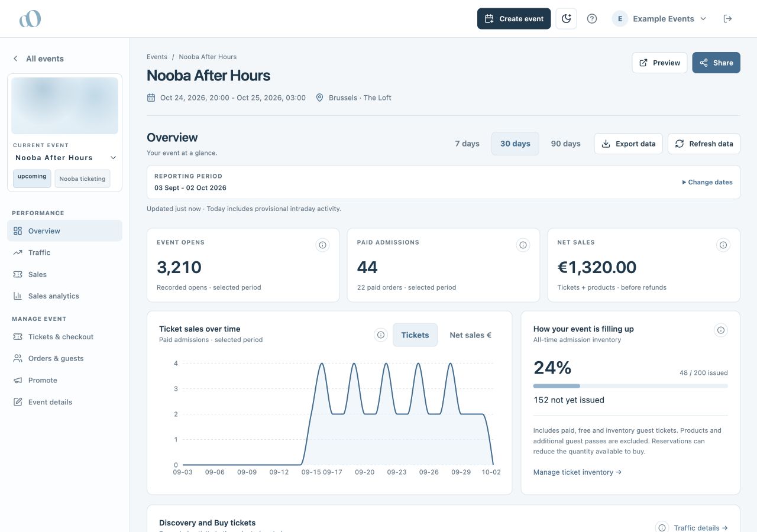
Task: Open Traffic in the sidebar
Action: 65,252
